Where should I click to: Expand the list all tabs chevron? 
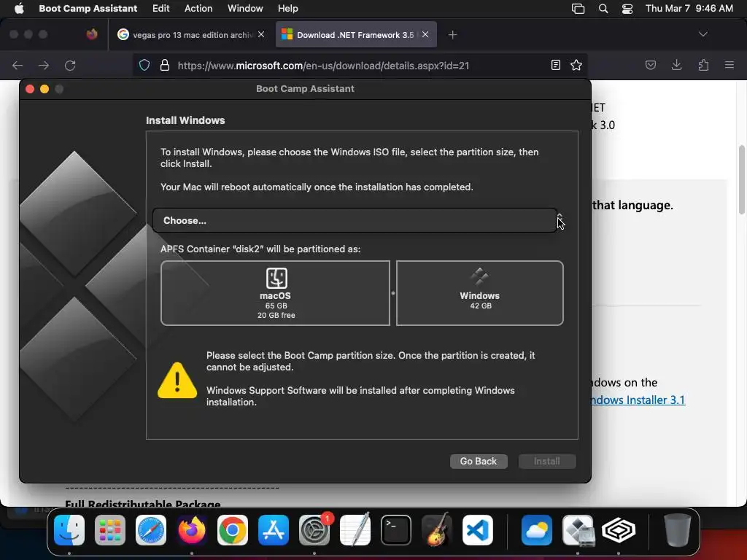point(703,34)
